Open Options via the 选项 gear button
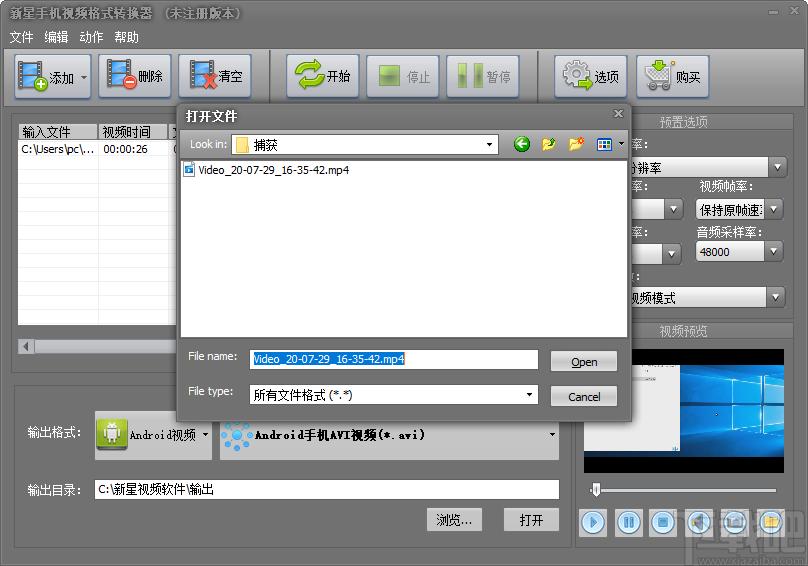Image resolution: width=808 pixels, height=566 pixels. (591, 76)
